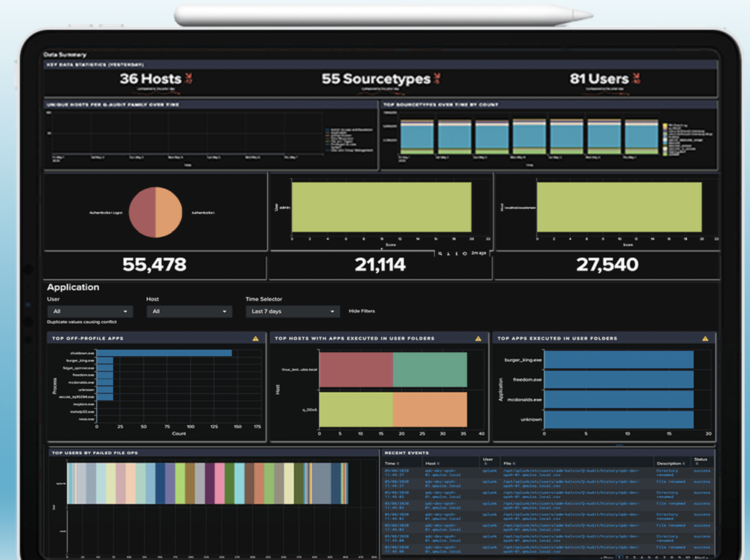Click burger_king.exe bar in Top Apps Executed panel
This screenshot has height=560, width=750.
[x=619, y=360]
